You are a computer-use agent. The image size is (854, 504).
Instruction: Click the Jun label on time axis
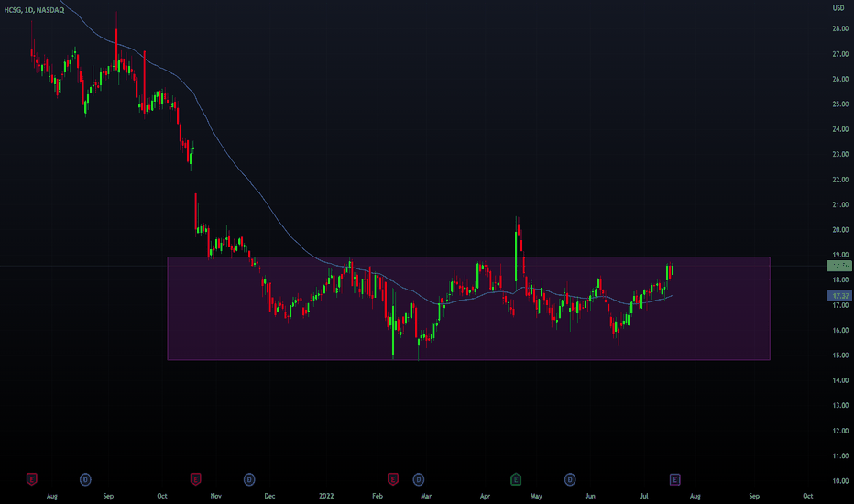pos(590,496)
